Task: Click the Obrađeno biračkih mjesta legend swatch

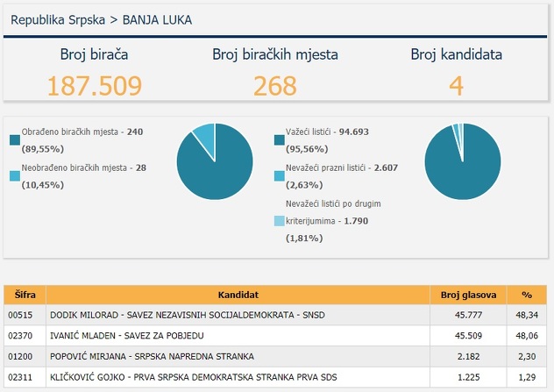Action: pos(15,139)
